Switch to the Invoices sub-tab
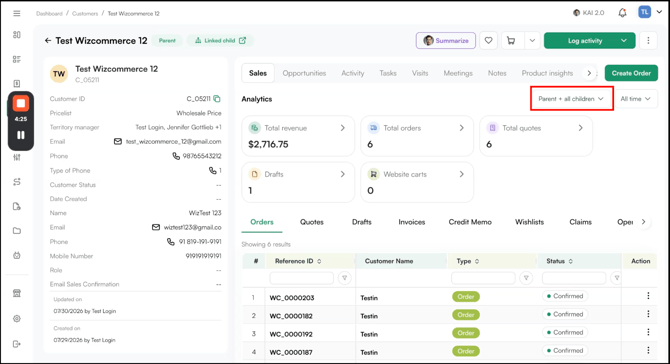This screenshot has width=670, height=364. click(411, 222)
